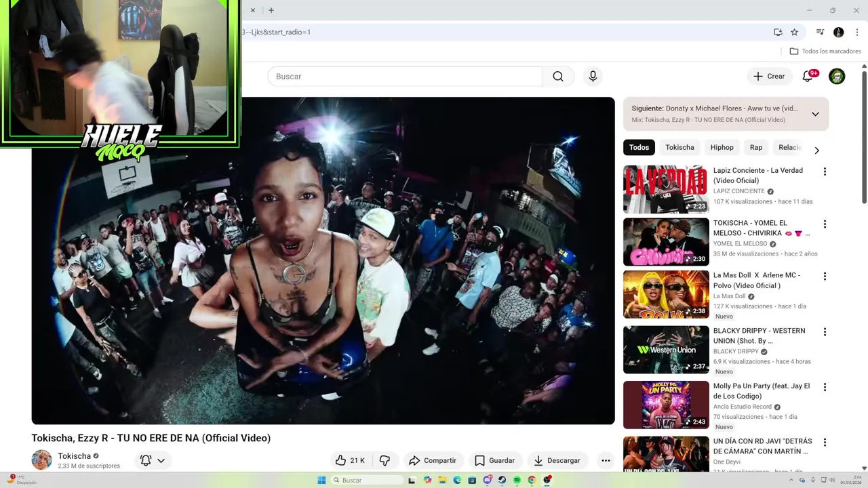The image size is (868, 488).
Task: Open options for Polvo video
Action: tap(825, 277)
